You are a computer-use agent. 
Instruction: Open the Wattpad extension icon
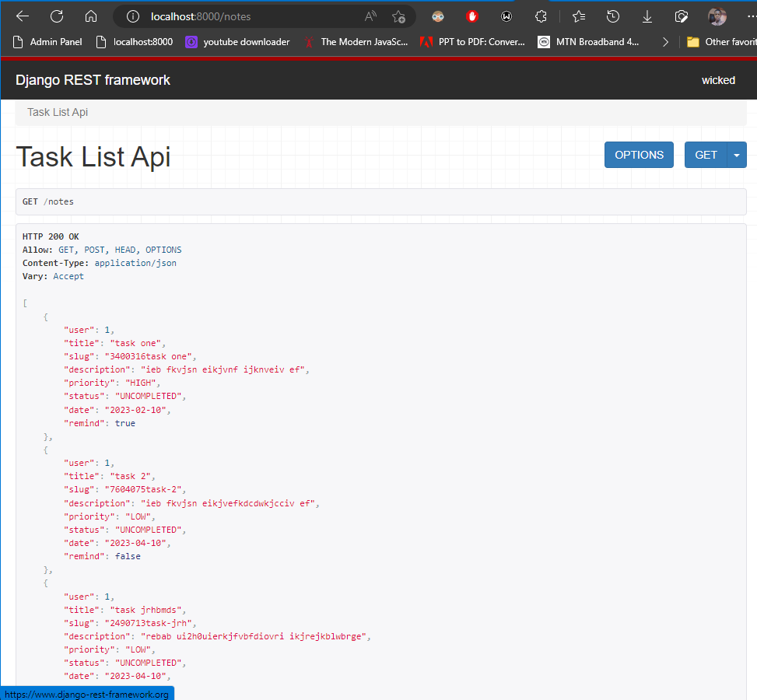(506, 16)
